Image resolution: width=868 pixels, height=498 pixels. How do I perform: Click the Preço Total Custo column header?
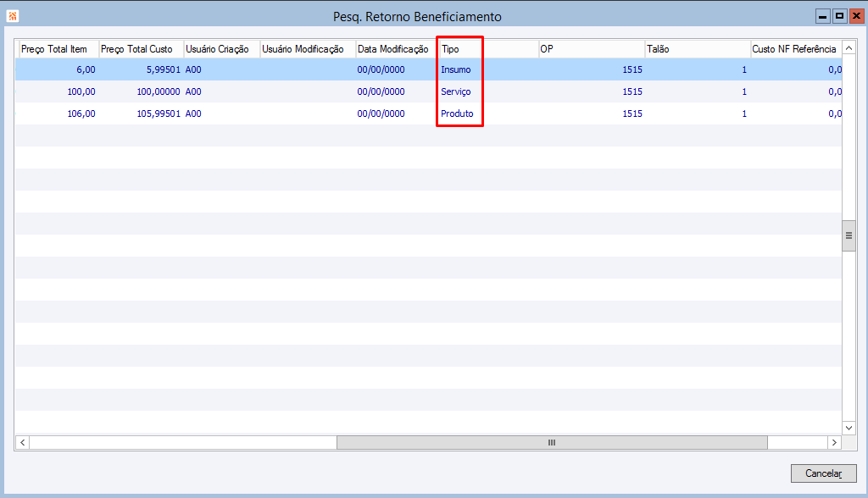tap(142, 48)
